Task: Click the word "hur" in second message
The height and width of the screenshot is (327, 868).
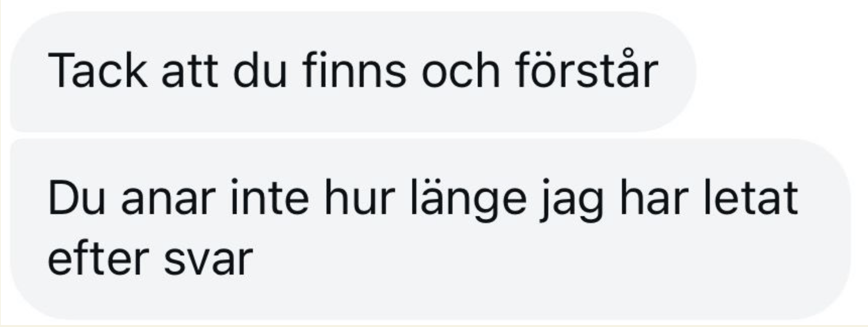Action: (360, 196)
